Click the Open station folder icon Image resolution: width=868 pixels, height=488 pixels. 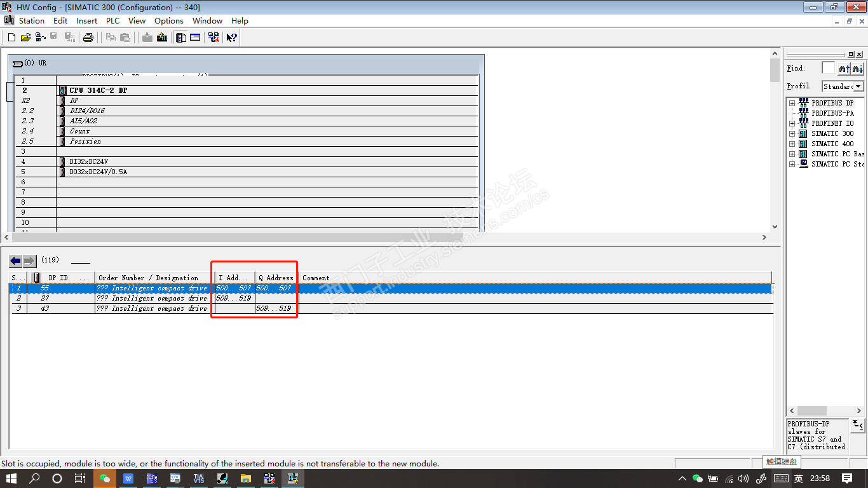(25, 37)
